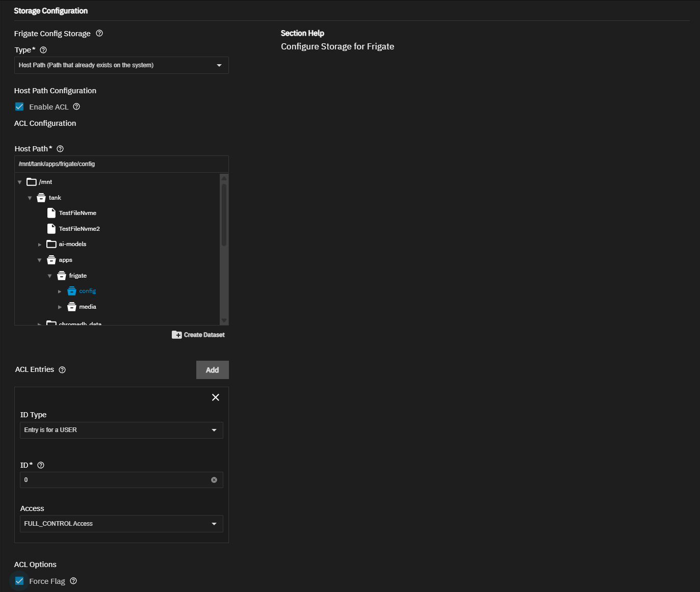Show help for ACL Entries

point(62,370)
